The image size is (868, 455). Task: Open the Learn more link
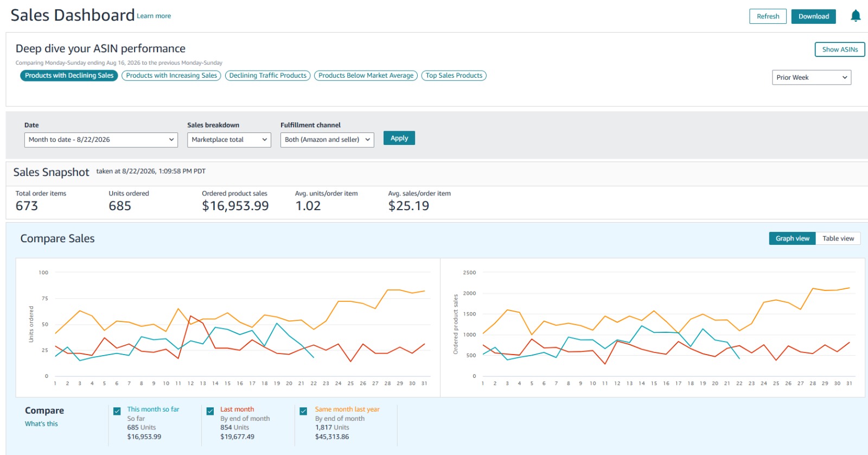click(154, 16)
